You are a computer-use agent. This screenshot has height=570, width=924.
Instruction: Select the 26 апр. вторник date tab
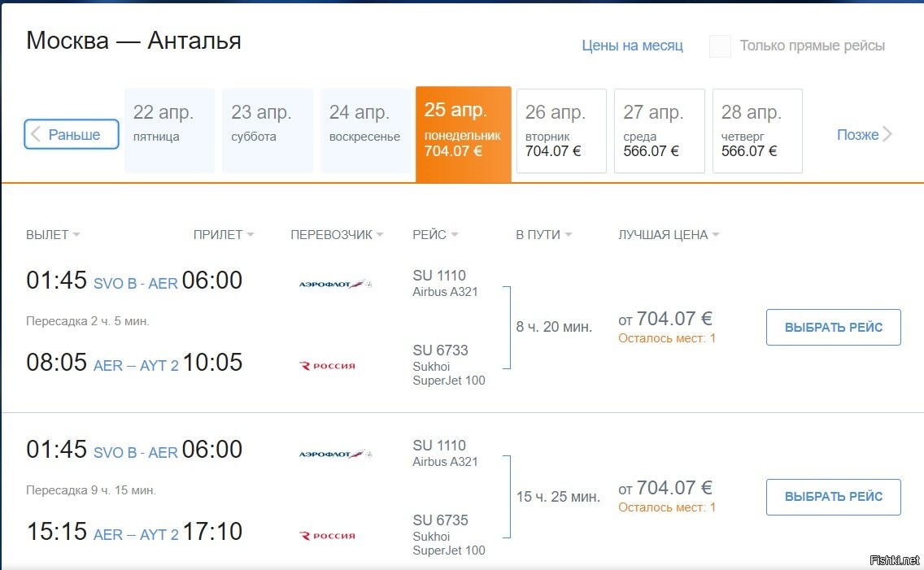561,131
